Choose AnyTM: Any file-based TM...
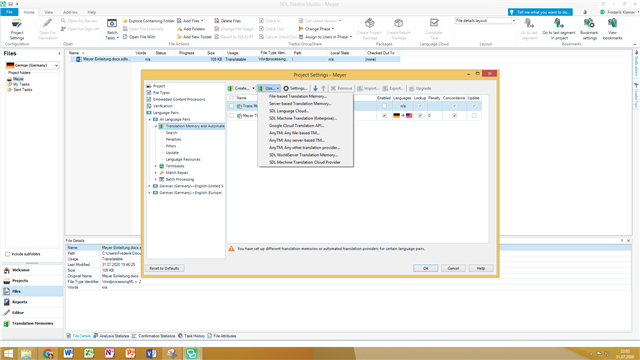 tap(305, 133)
